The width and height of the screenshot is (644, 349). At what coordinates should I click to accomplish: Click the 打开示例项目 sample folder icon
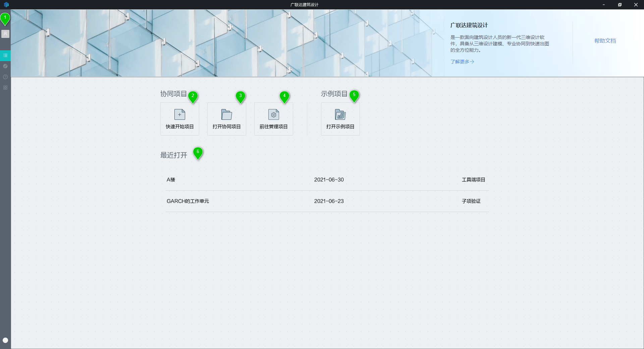click(x=340, y=114)
